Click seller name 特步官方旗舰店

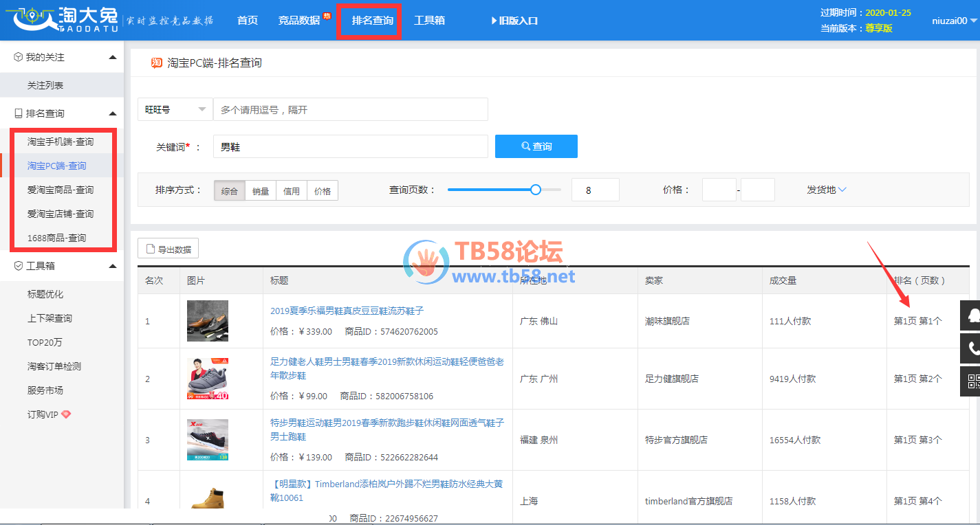click(x=676, y=440)
